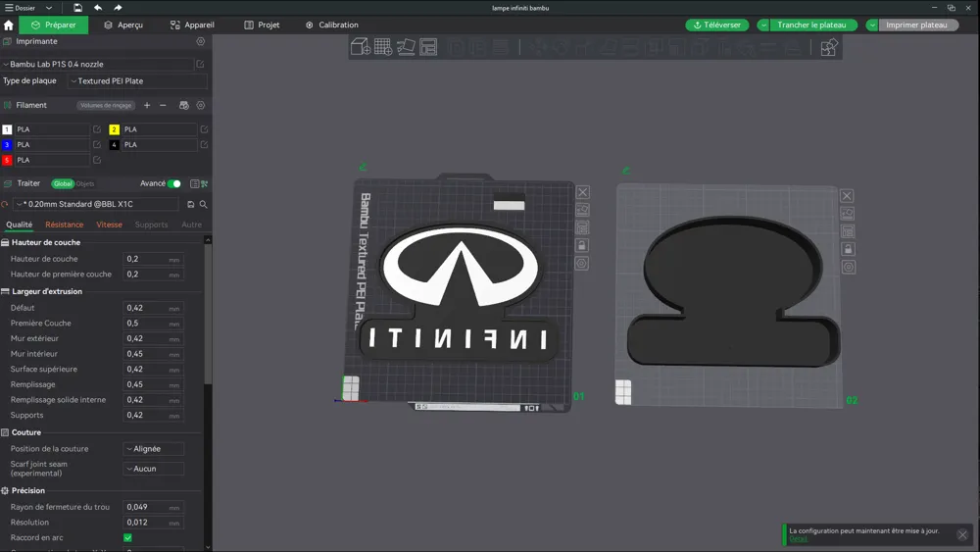Edit filament 3 PLA preset

tap(97, 144)
